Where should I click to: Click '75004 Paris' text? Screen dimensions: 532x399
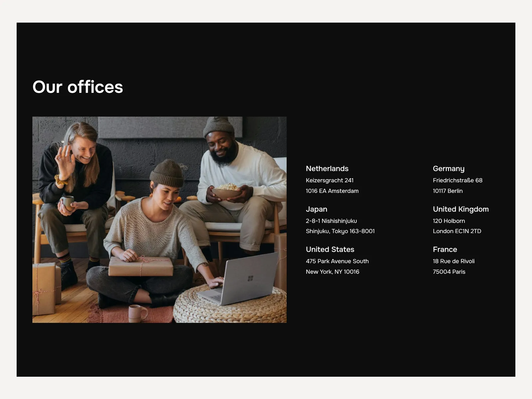click(449, 272)
